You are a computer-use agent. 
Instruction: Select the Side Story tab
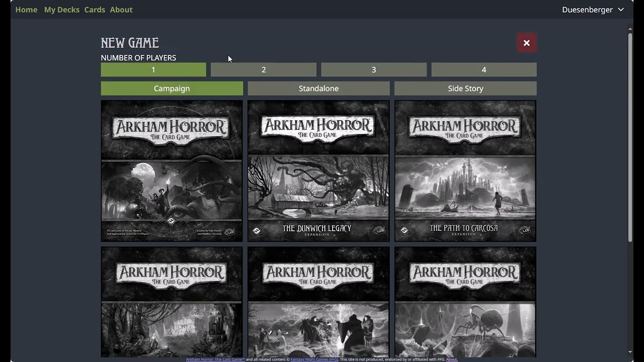pos(465,88)
